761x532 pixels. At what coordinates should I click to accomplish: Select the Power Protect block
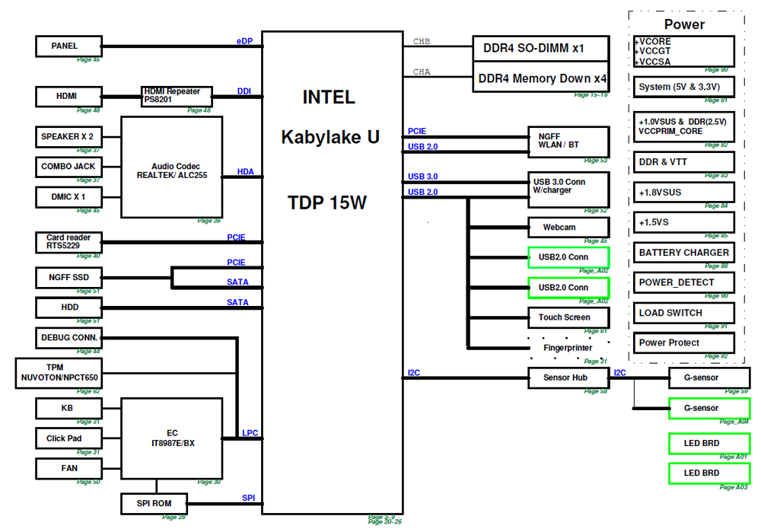tap(684, 342)
